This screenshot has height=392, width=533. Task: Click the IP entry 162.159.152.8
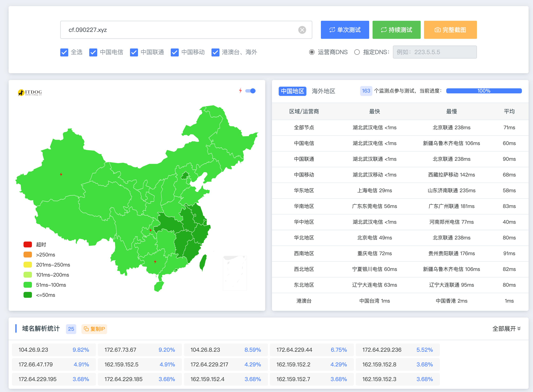(x=398, y=365)
